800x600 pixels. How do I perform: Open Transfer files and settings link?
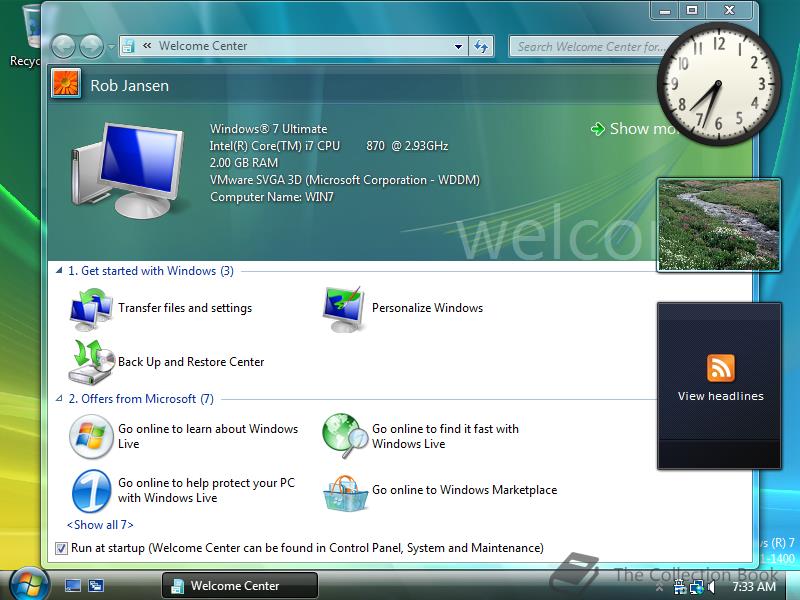tap(185, 308)
